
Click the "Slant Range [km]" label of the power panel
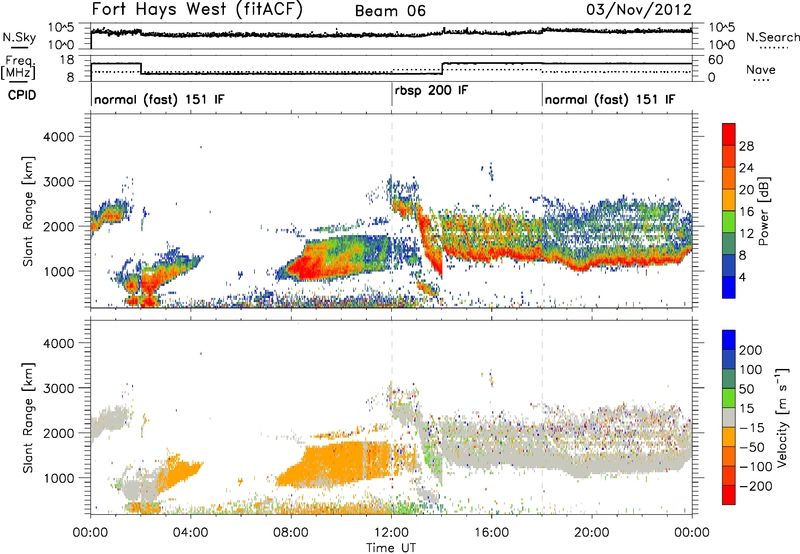pos(29,211)
